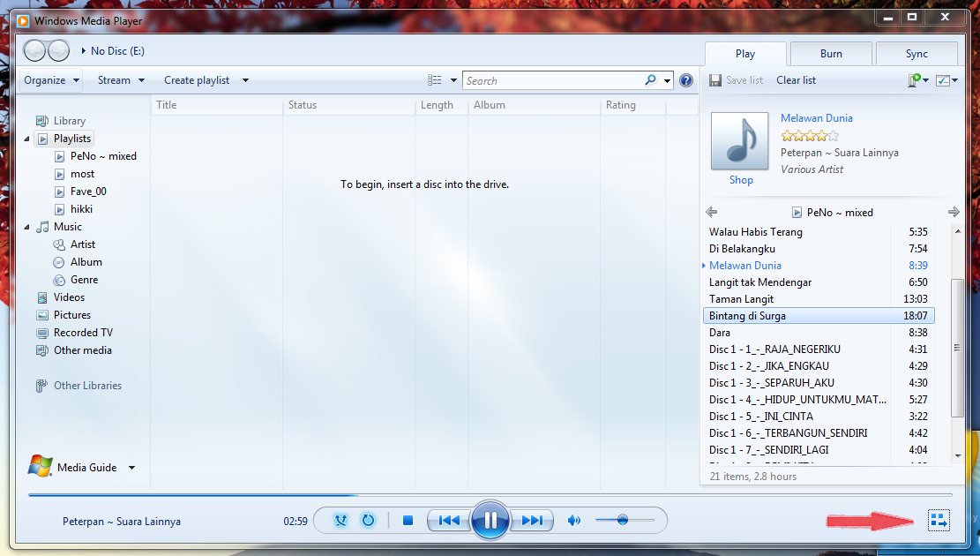Toggle shuffle playback mode
This screenshot has width=980, height=556.
click(x=340, y=521)
